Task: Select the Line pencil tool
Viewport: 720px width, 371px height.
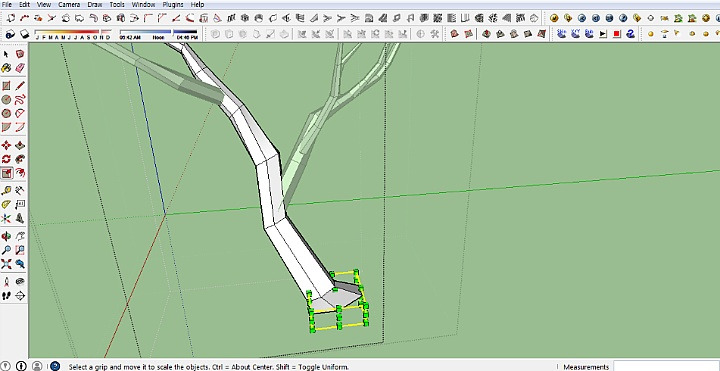Action: click(20, 86)
